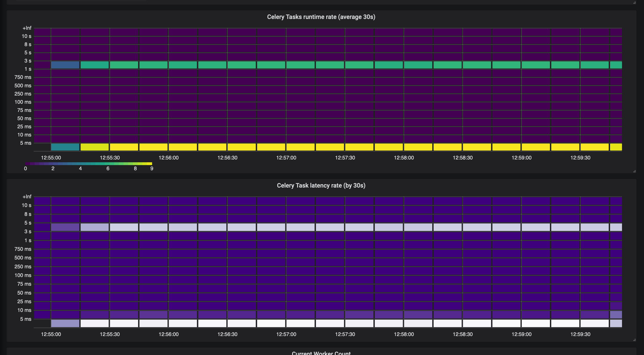Click the white bottom-row latency cell starting at 12:56:30
This screenshot has width=644, height=355.
click(x=241, y=323)
